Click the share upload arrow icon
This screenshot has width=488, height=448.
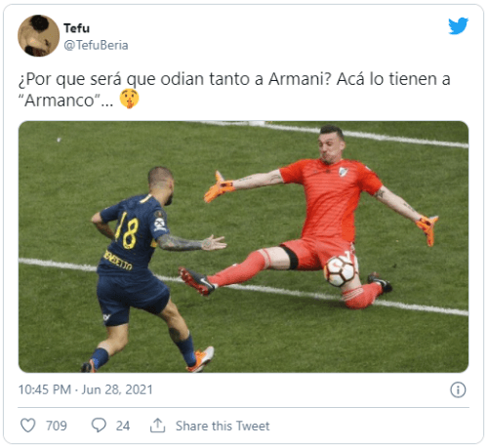click(158, 426)
